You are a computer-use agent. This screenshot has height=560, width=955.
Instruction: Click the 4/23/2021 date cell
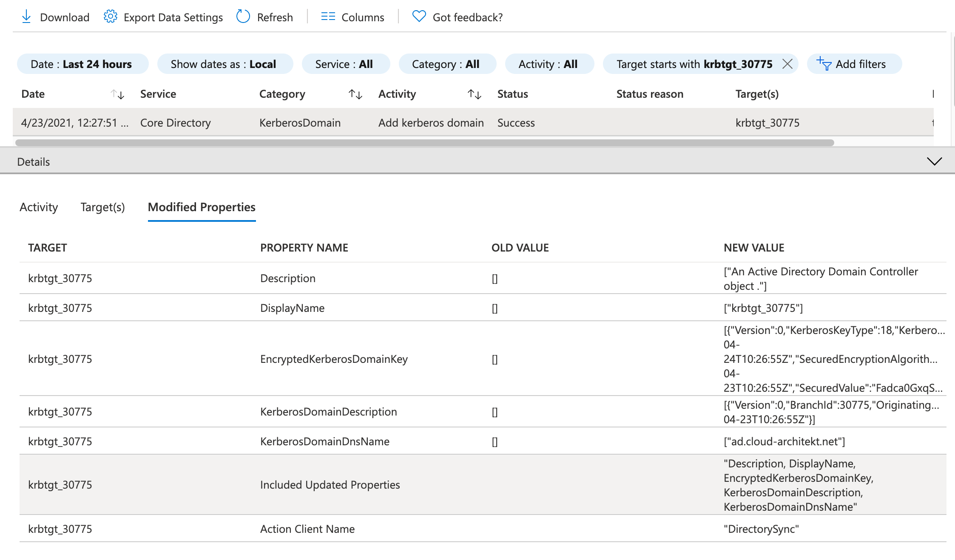pyautogui.click(x=74, y=123)
